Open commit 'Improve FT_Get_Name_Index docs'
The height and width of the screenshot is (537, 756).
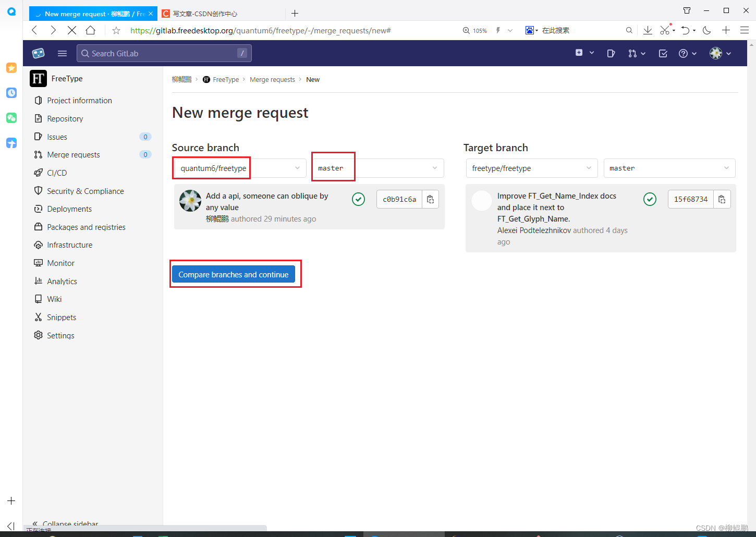pos(556,207)
